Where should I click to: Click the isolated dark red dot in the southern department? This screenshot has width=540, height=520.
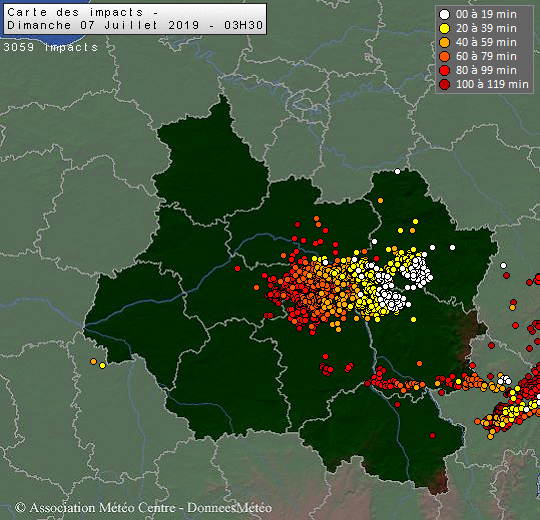(433, 436)
